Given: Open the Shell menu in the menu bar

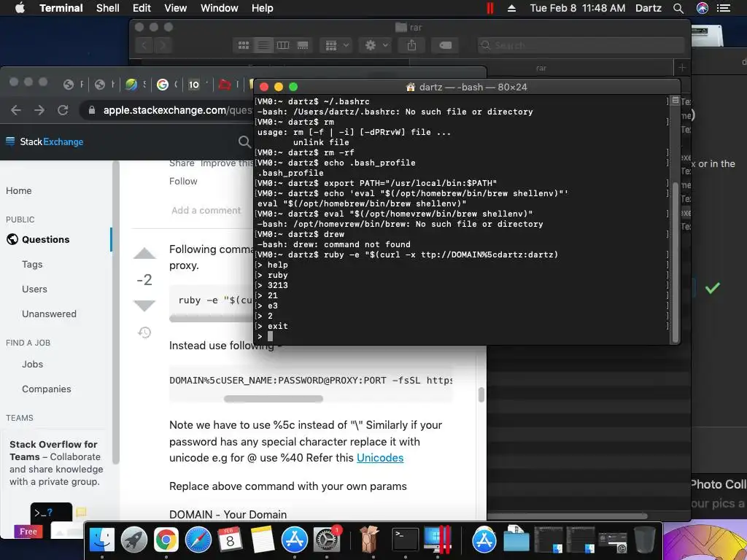Looking at the screenshot, I should point(108,8).
